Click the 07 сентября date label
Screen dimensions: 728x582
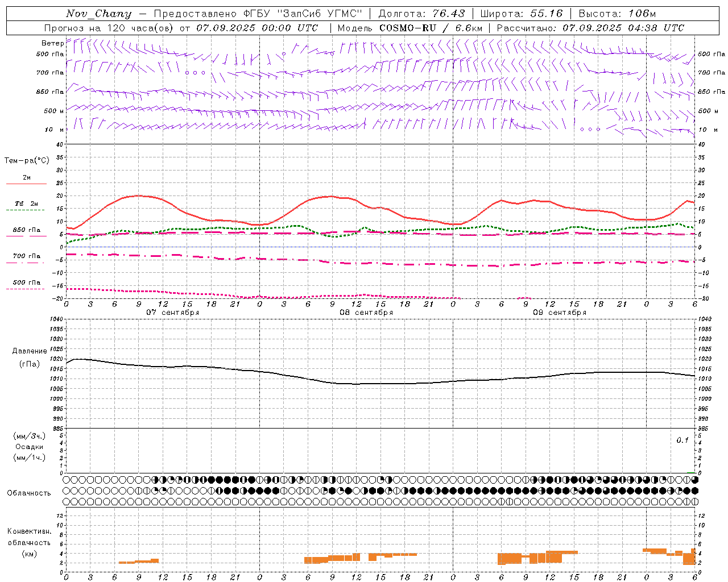click(172, 313)
